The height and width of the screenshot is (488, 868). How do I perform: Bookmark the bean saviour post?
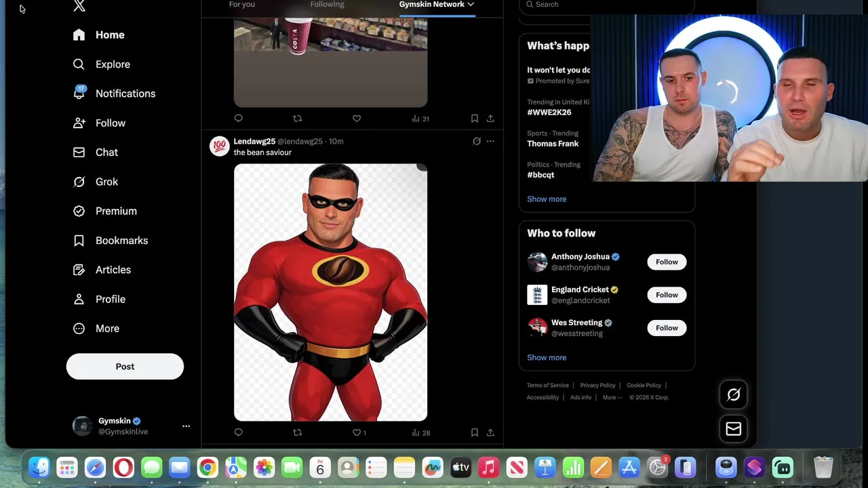475,432
